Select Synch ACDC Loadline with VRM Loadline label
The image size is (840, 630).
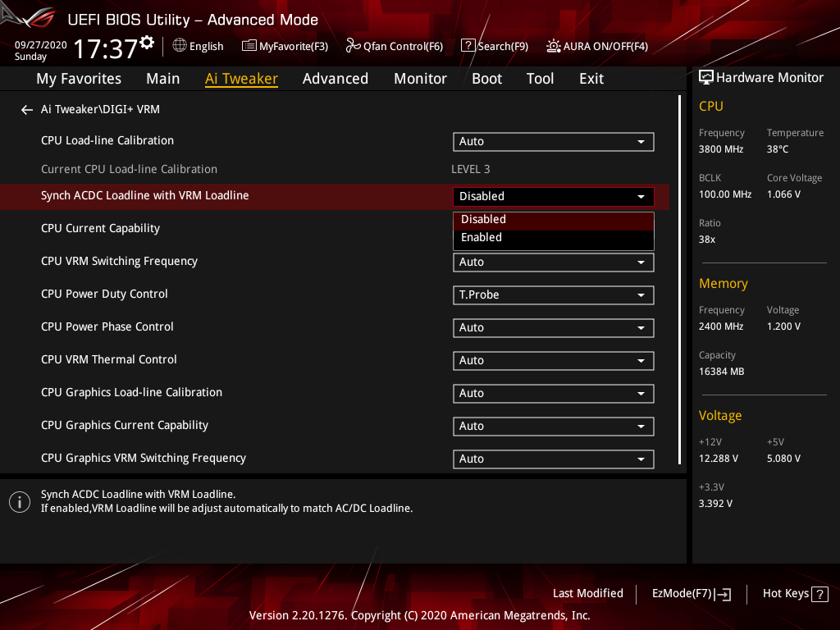[144, 195]
